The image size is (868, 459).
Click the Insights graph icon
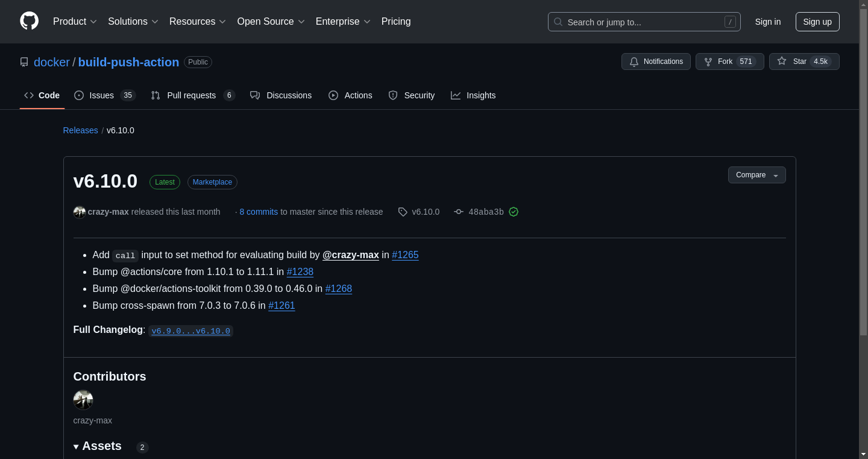point(456,95)
